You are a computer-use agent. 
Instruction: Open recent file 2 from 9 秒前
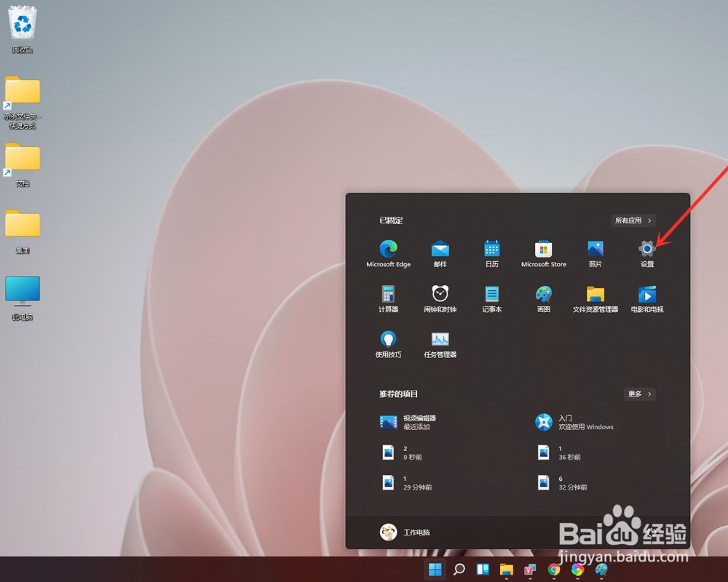[x=401, y=453]
